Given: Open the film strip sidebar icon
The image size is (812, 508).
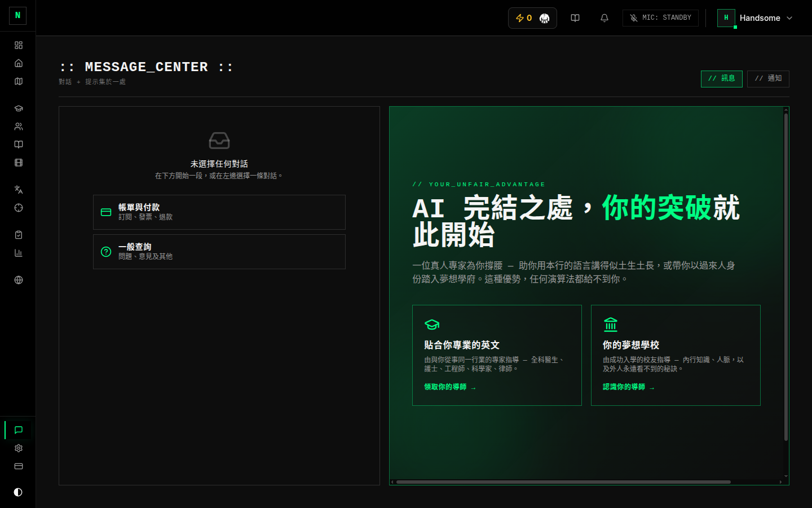Looking at the screenshot, I should (x=19, y=163).
